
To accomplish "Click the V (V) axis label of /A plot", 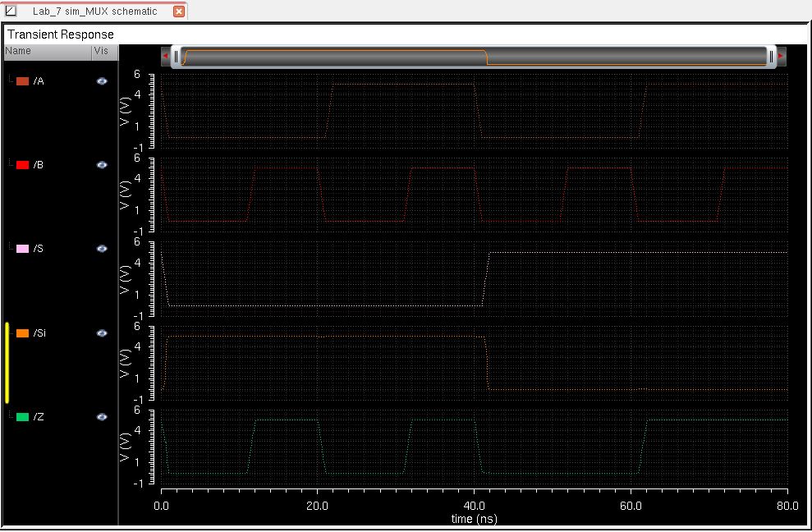I will click(x=124, y=112).
